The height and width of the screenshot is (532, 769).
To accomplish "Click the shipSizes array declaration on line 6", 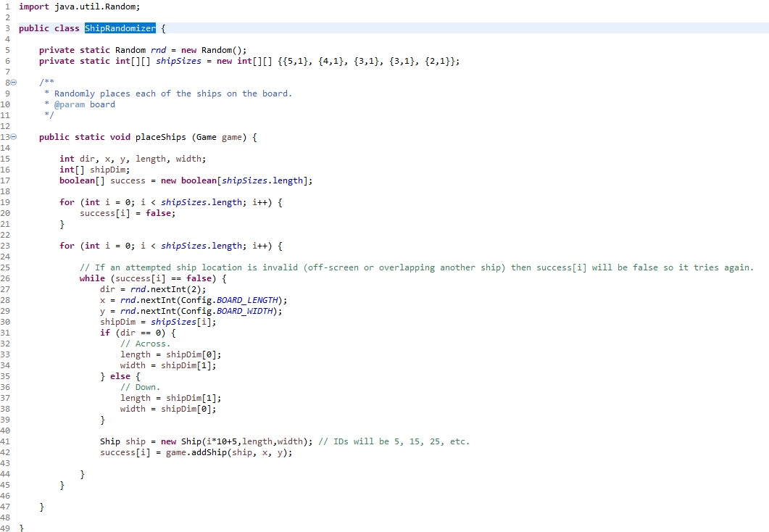I will pyautogui.click(x=179, y=61).
